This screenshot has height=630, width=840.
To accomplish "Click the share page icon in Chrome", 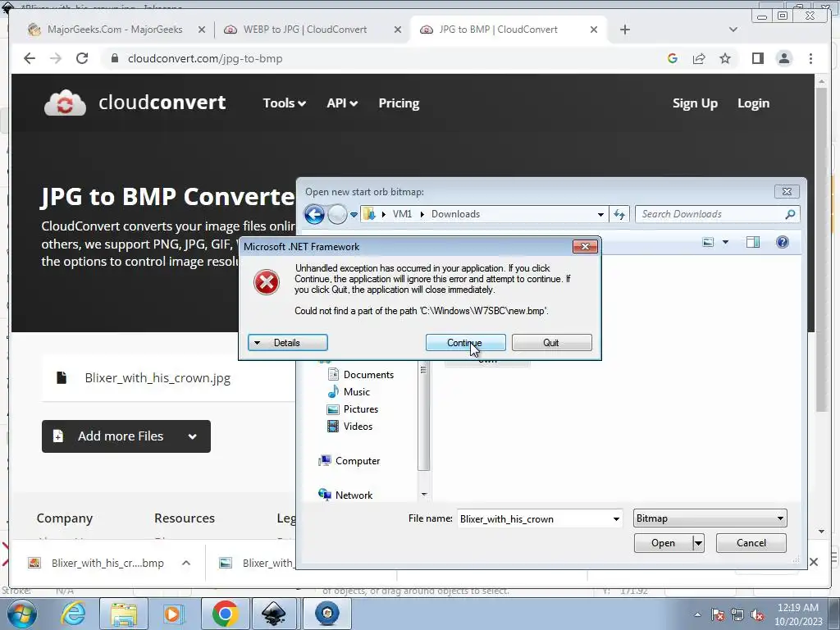I will 699,58.
